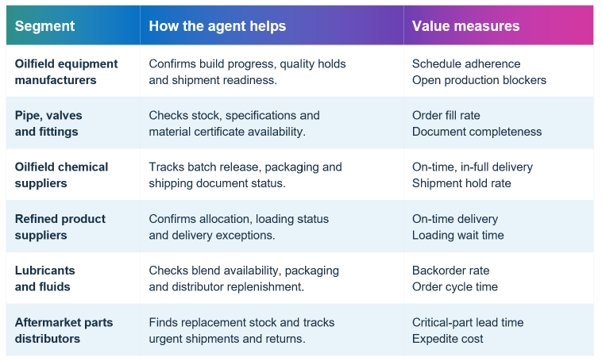This screenshot has width=602, height=361.
Task: Click the Backorder rate value measure
Action: pyautogui.click(x=451, y=270)
